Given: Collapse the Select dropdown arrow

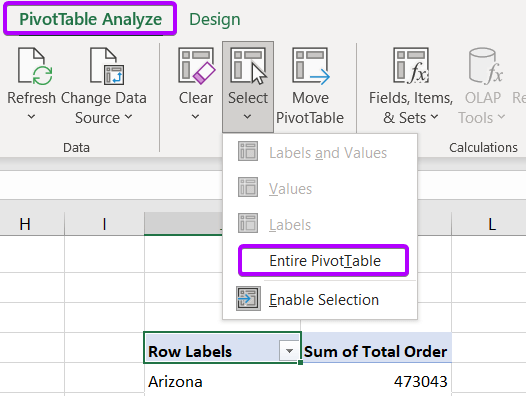Looking at the screenshot, I should coord(248,117).
